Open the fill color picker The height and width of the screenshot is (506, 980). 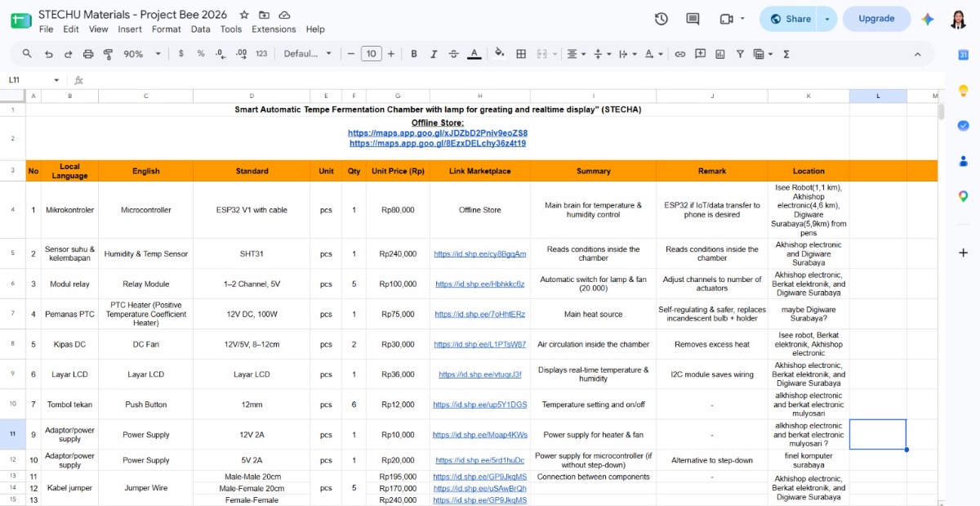tap(500, 54)
